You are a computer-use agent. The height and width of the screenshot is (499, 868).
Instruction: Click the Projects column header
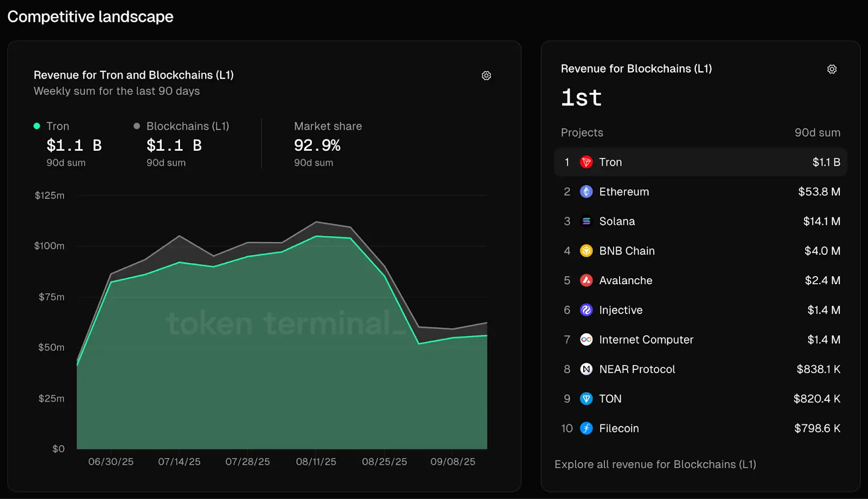tap(582, 133)
